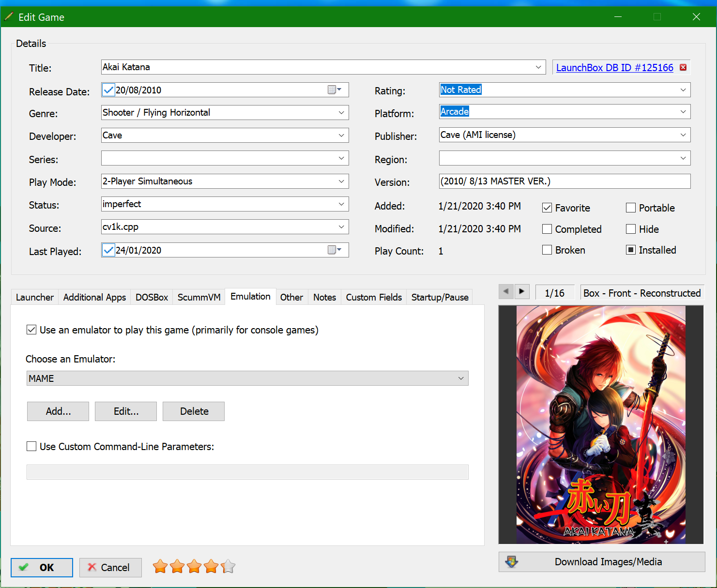Check the Broken checkbox
717x588 pixels.
pos(547,250)
